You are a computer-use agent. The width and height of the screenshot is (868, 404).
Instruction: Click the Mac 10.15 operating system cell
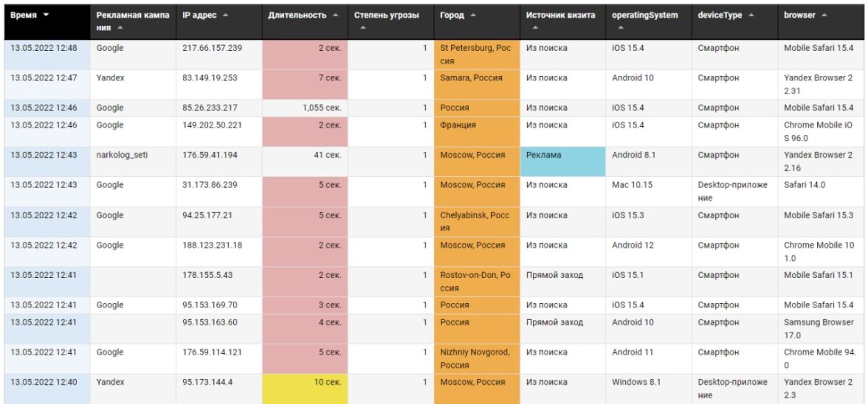632,185
